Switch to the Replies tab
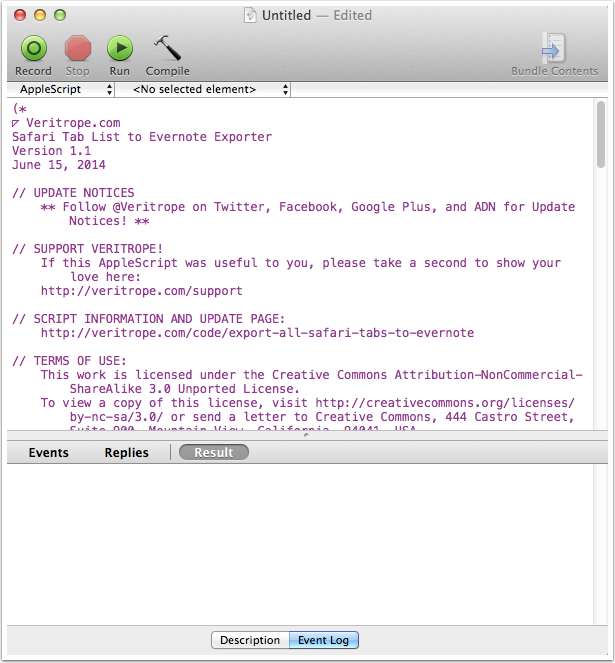The image size is (615, 663). 126,452
